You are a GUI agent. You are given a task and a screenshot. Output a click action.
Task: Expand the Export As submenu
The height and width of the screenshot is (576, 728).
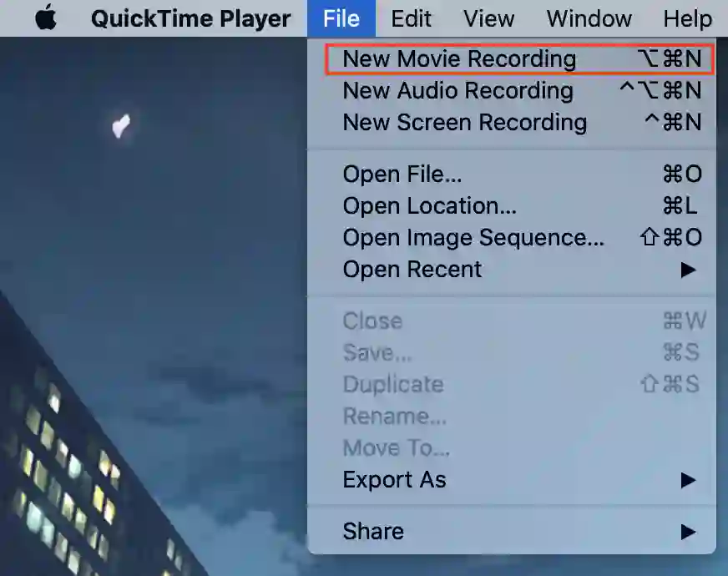point(512,479)
